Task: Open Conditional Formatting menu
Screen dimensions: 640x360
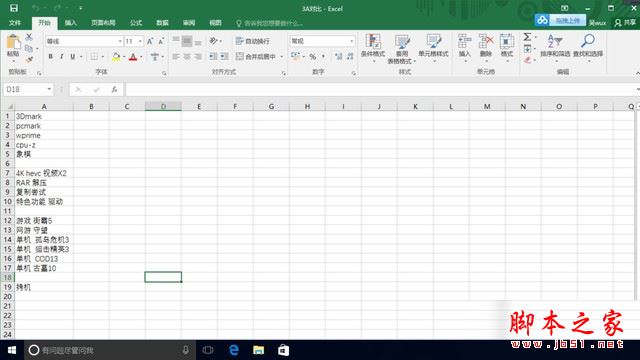Action: coord(373,49)
